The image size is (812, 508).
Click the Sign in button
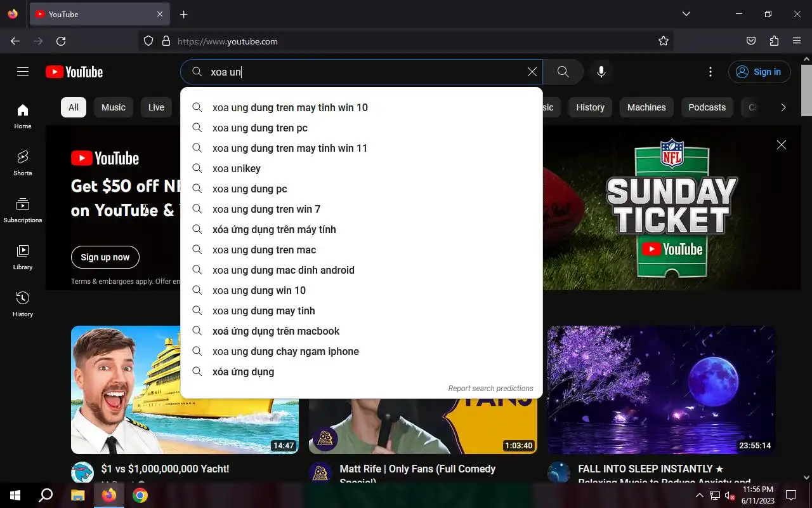click(x=759, y=72)
